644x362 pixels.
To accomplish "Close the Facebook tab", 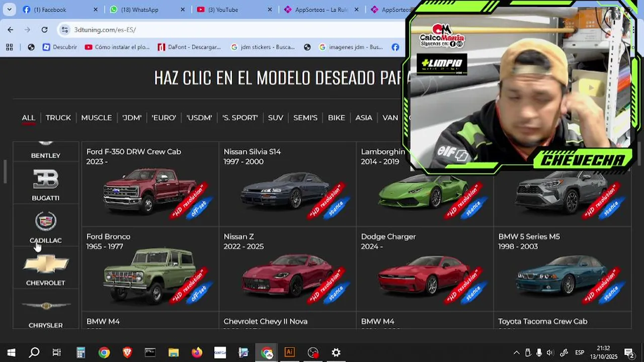I will point(96,10).
